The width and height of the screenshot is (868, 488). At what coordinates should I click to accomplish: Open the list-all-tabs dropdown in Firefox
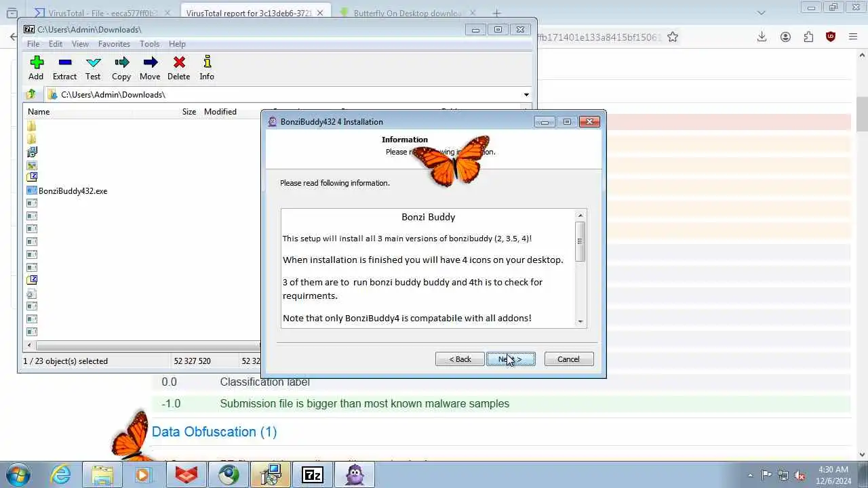click(x=762, y=13)
